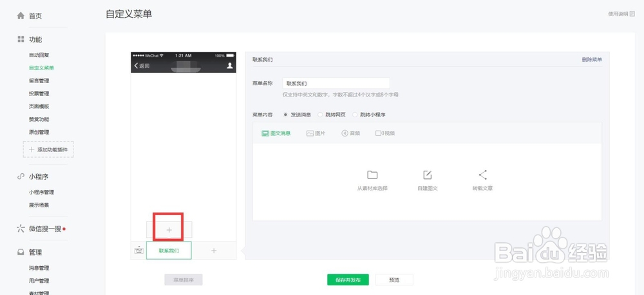Click the profile icon in phone header
This screenshot has width=644, height=295.
[x=230, y=65]
